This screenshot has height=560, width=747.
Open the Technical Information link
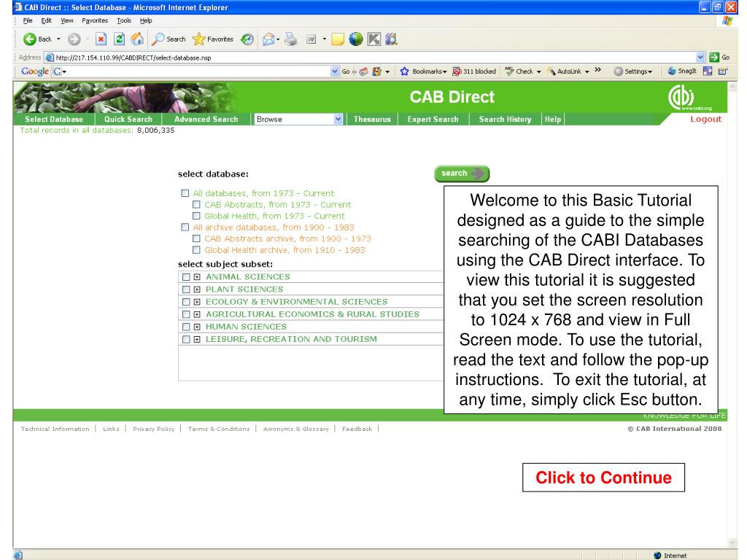[x=55, y=429]
